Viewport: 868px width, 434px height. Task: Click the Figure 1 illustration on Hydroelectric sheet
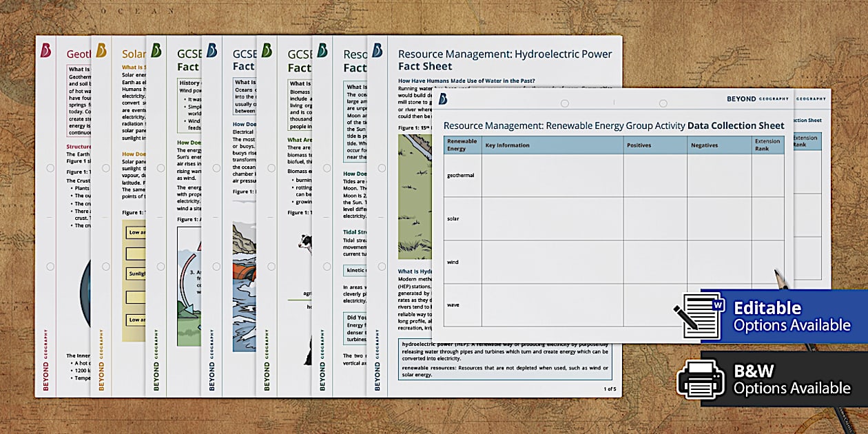pyautogui.click(x=415, y=196)
